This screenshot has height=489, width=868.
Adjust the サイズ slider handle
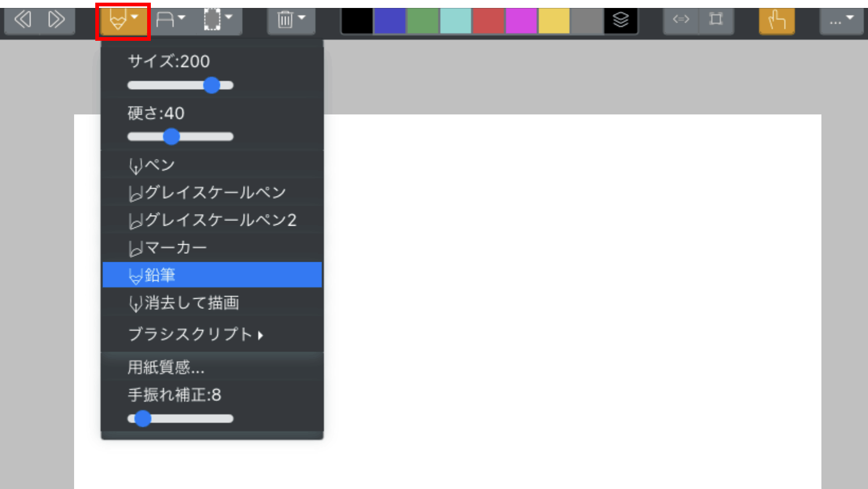[x=212, y=85]
